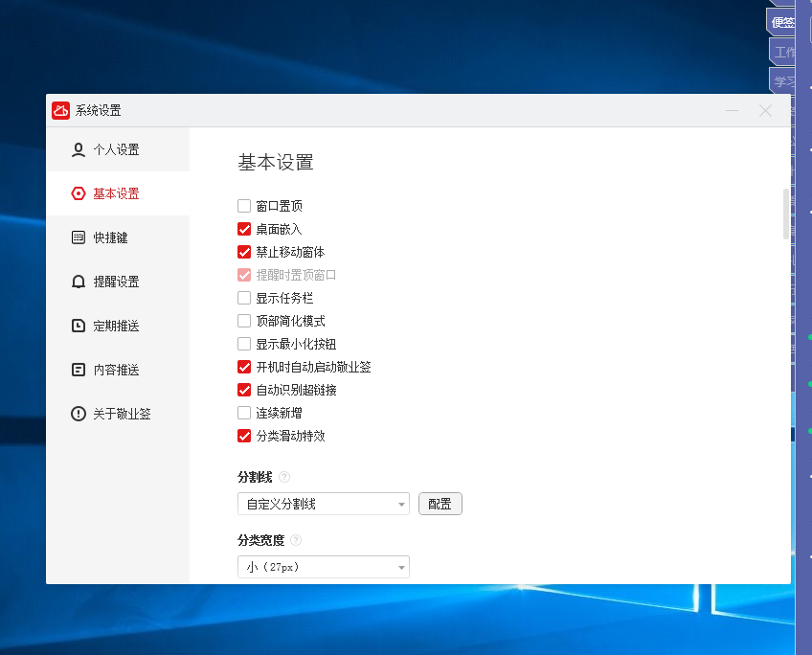
Task: Disable 开机时自动启动敬业签
Action: (x=244, y=367)
